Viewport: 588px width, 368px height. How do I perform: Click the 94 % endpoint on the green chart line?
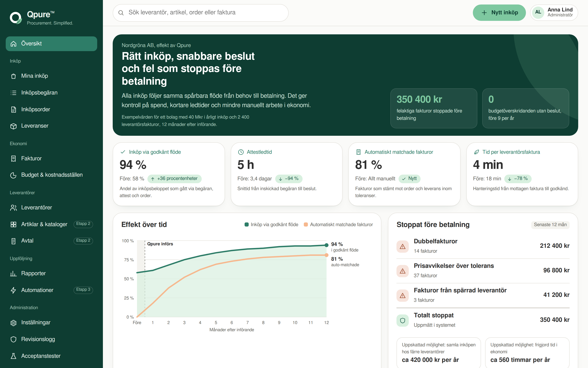[x=326, y=245]
